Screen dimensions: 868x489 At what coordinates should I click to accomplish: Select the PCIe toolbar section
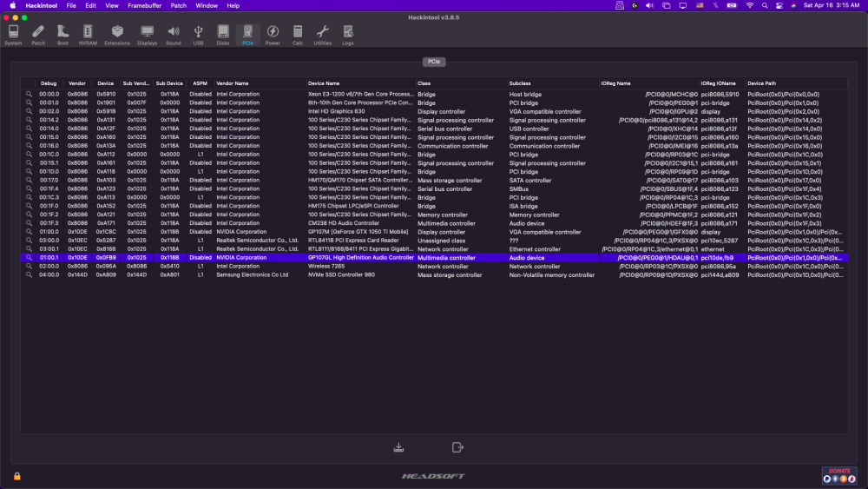[247, 35]
